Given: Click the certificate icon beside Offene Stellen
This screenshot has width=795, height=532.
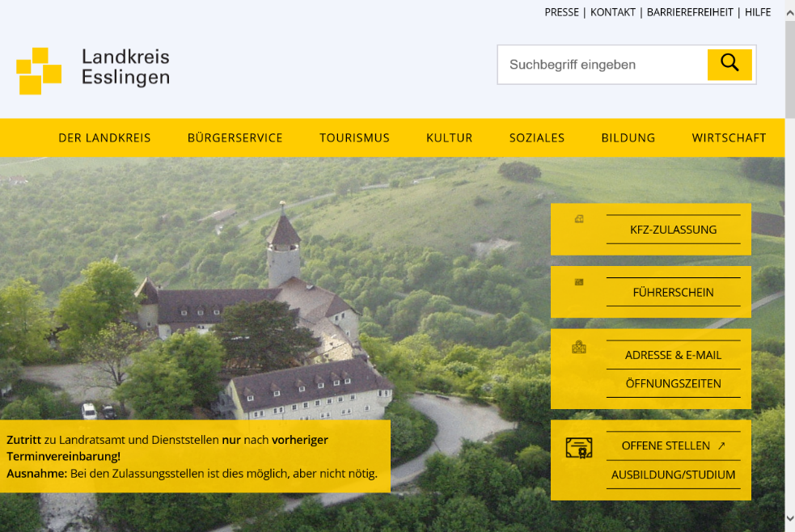Looking at the screenshot, I should pyautogui.click(x=579, y=448).
